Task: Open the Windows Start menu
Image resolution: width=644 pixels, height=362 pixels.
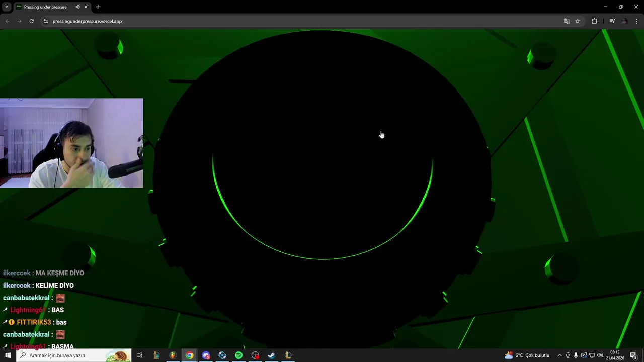Action: pos(8,355)
